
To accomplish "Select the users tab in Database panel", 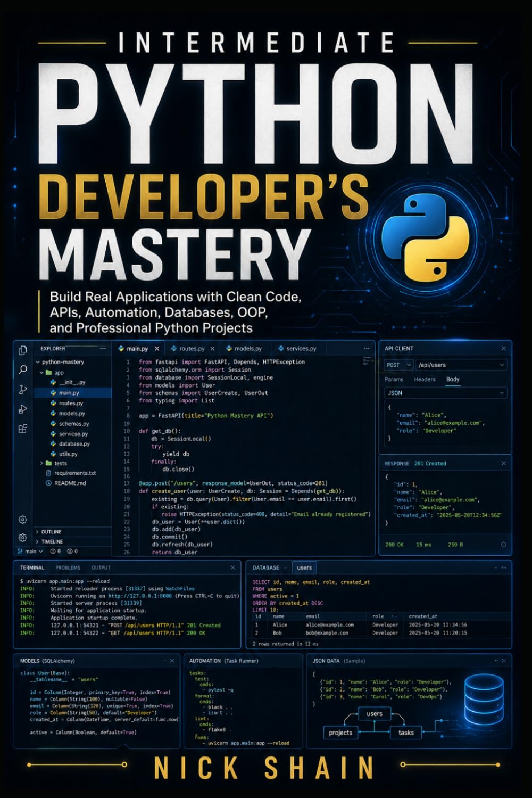I will (x=304, y=568).
